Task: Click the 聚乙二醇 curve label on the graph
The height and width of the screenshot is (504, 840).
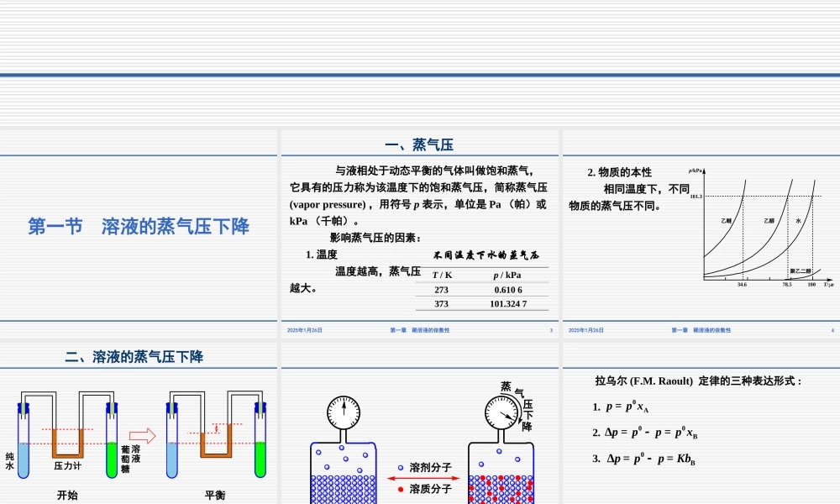Action: [x=801, y=270]
